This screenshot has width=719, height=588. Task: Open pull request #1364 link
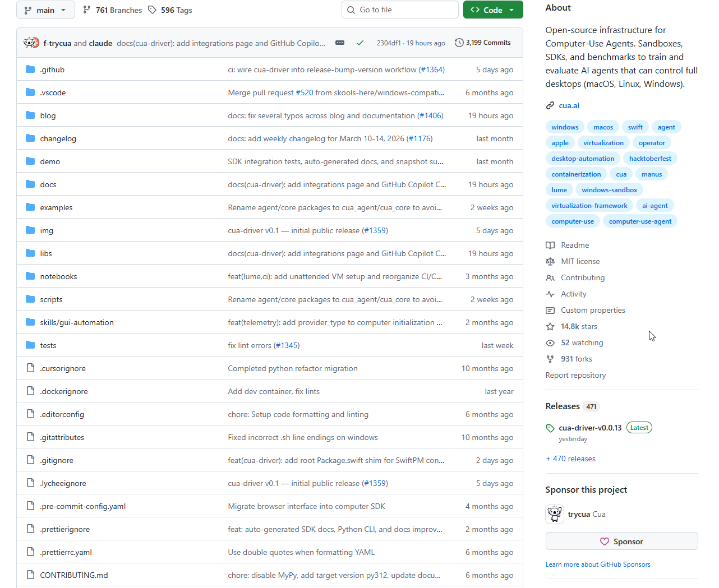(431, 70)
